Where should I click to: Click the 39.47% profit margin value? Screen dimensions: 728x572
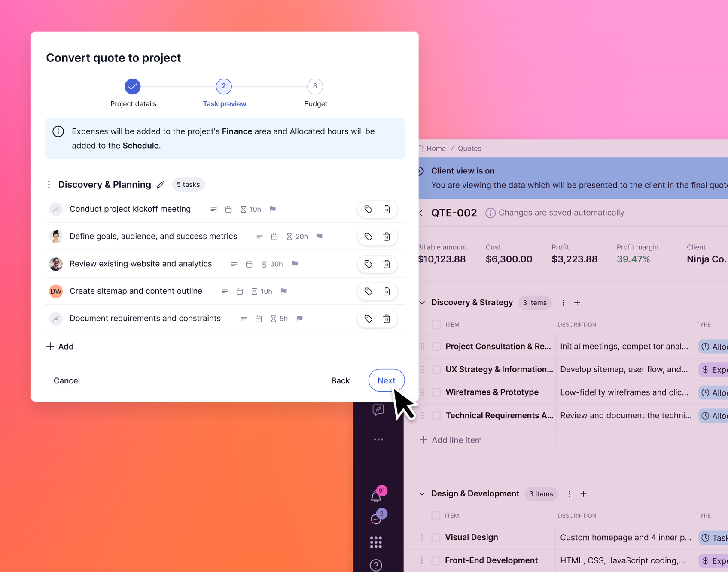coord(633,259)
